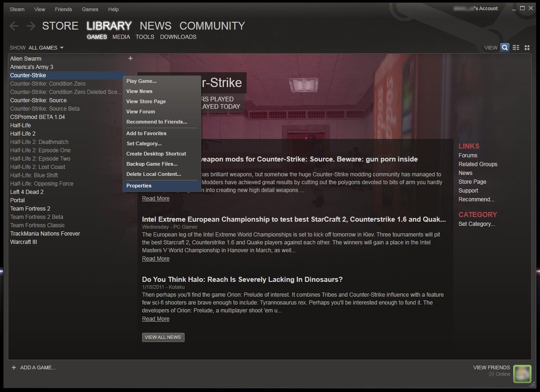Viewport: 540px width, 392px height.
Task: Open the News link under LINKS
Action: [x=465, y=173]
